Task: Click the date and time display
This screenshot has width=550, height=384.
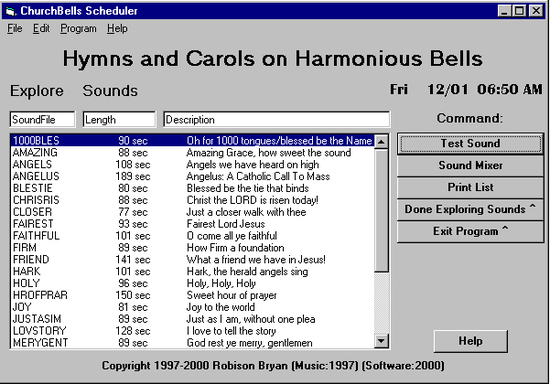Action: (467, 89)
